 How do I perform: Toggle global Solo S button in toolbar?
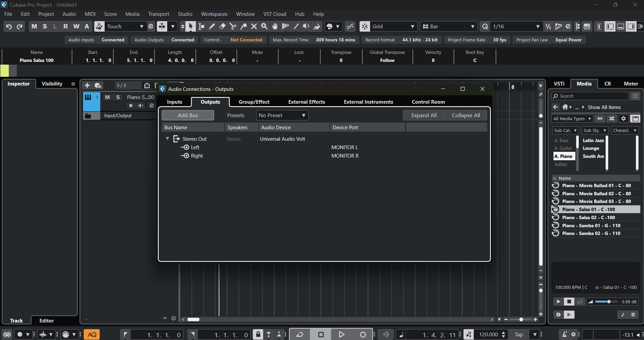[45, 27]
